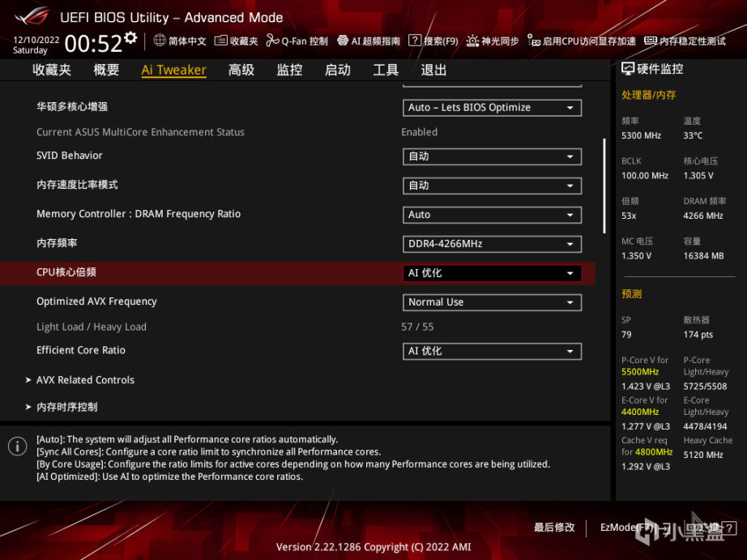The width and height of the screenshot is (747, 560).
Task: Click the 33°C temperature value
Action: 693,135
